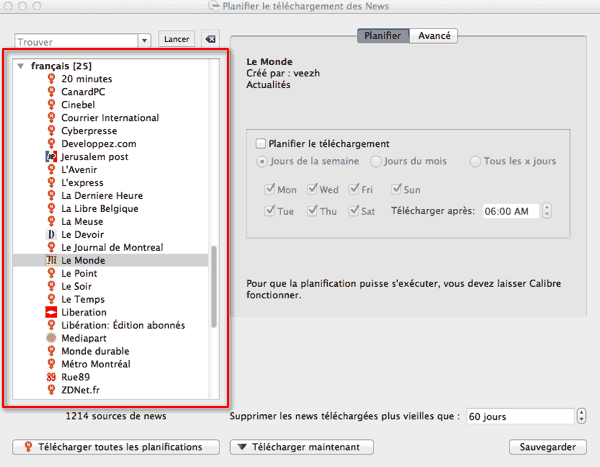The image size is (600, 467).
Task: Toggle the Sat checkbox
Action: (x=354, y=211)
